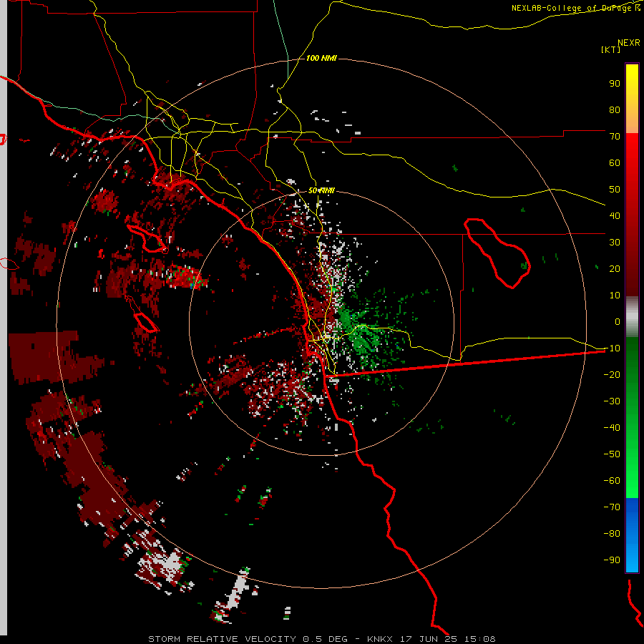Click the 70 value on velocity scale
The image size is (644, 644).
tap(615, 137)
